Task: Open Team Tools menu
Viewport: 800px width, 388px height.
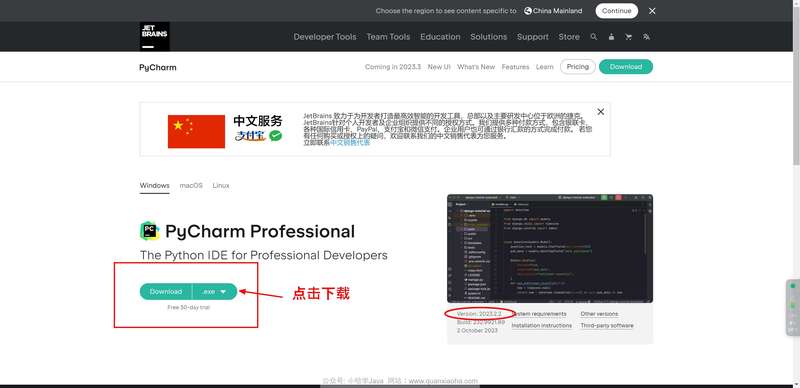Action: (x=388, y=37)
